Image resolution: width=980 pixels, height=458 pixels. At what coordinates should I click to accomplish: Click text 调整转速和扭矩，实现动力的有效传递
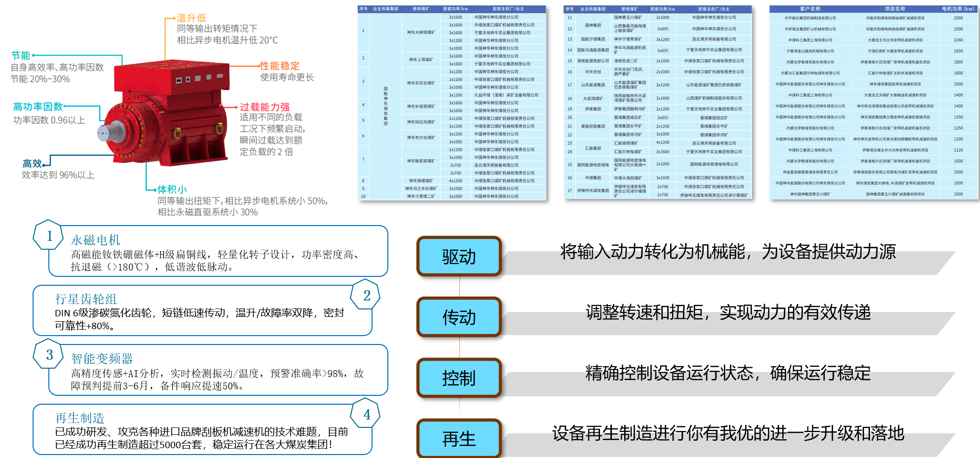point(728,312)
